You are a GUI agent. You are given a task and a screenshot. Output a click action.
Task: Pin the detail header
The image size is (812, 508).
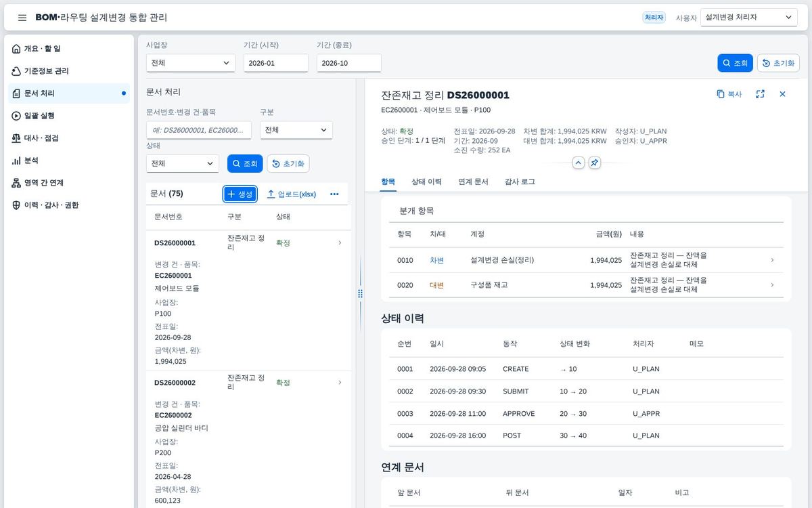point(594,163)
